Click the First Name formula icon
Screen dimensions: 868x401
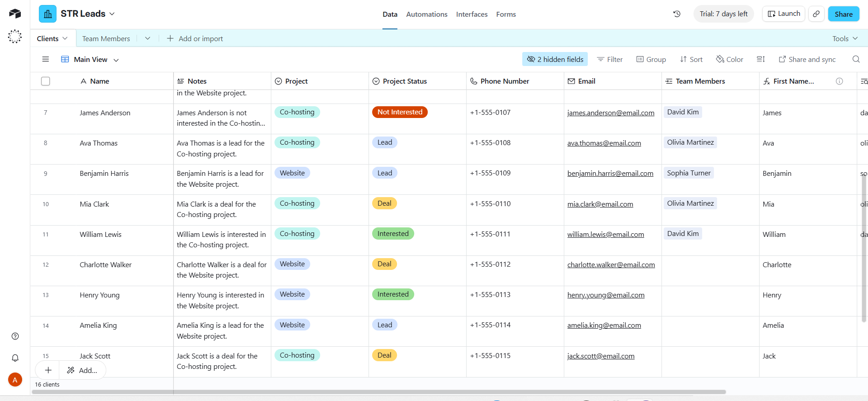[767, 81]
